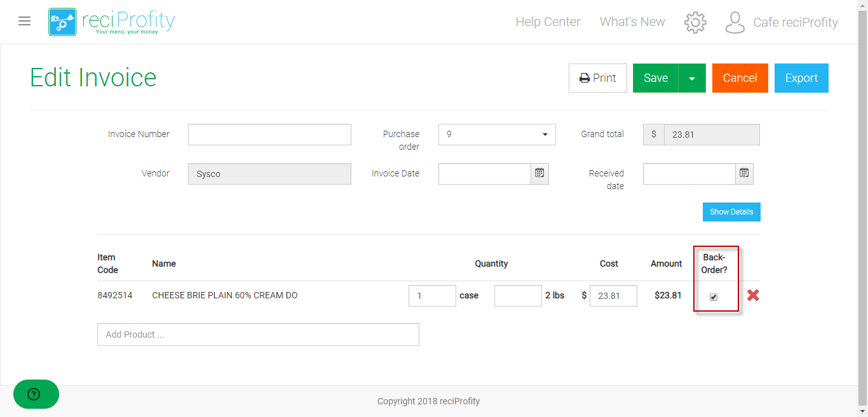The height and width of the screenshot is (417, 868).
Task: Open the Purchase order dropdown
Action: [x=496, y=135]
